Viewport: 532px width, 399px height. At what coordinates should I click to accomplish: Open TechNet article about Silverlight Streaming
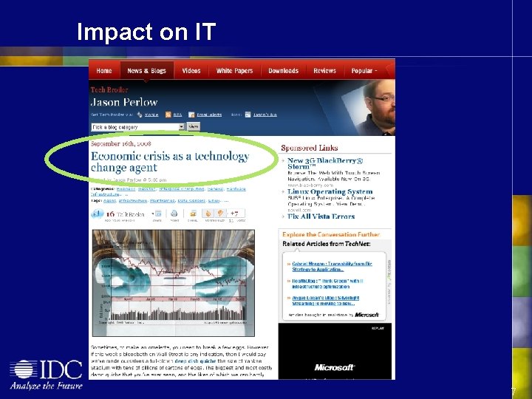[325, 301]
